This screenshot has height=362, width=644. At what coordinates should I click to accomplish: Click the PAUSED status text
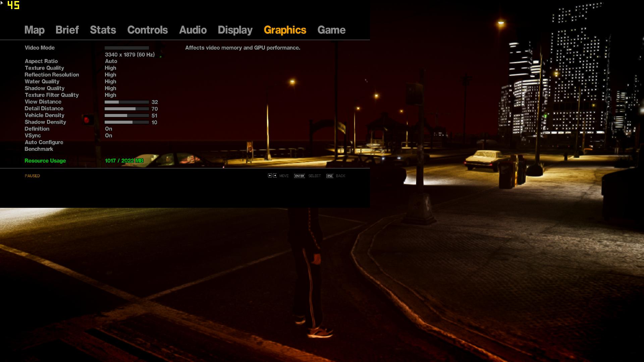(32, 176)
